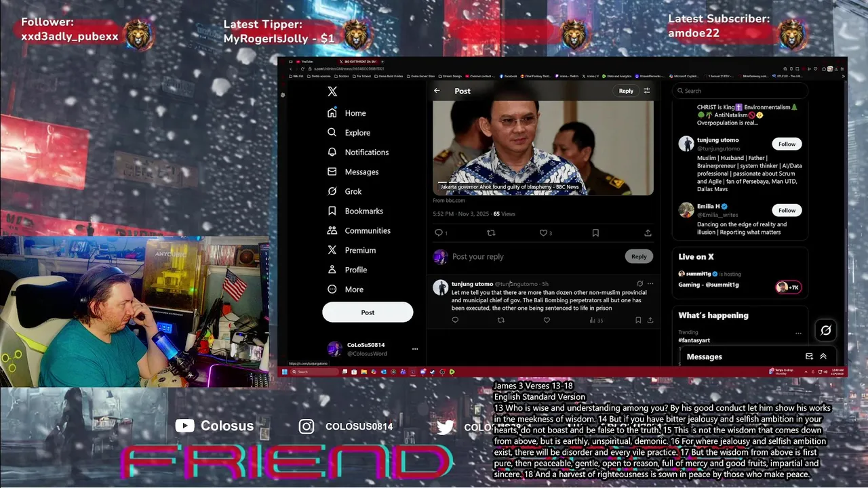The image size is (868, 488).
Task: Click the white Post button
Action: tap(368, 312)
